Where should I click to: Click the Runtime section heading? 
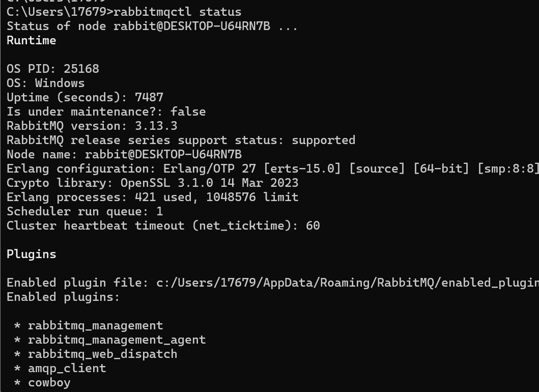pos(31,41)
